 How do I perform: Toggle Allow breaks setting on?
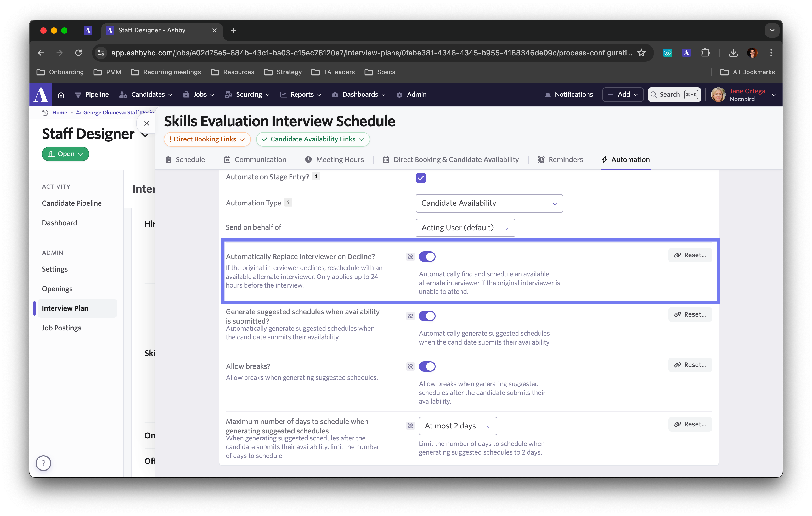427,366
